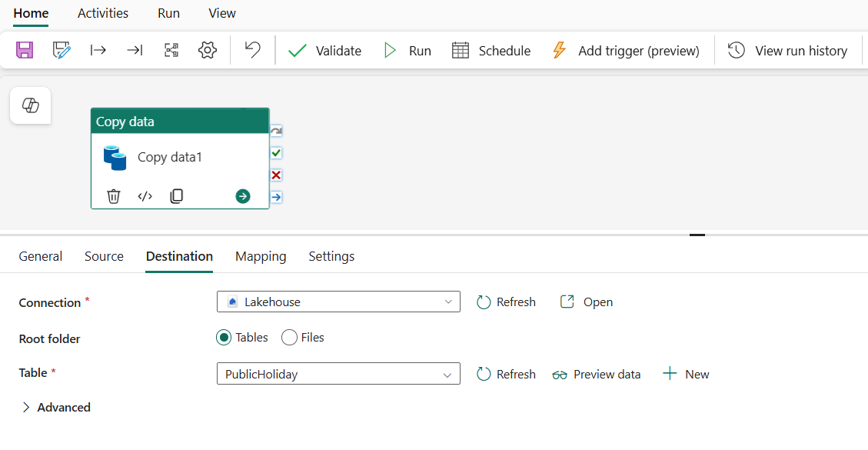The height and width of the screenshot is (450, 868).
Task: Click the On skip output connector
Action: [276, 131]
